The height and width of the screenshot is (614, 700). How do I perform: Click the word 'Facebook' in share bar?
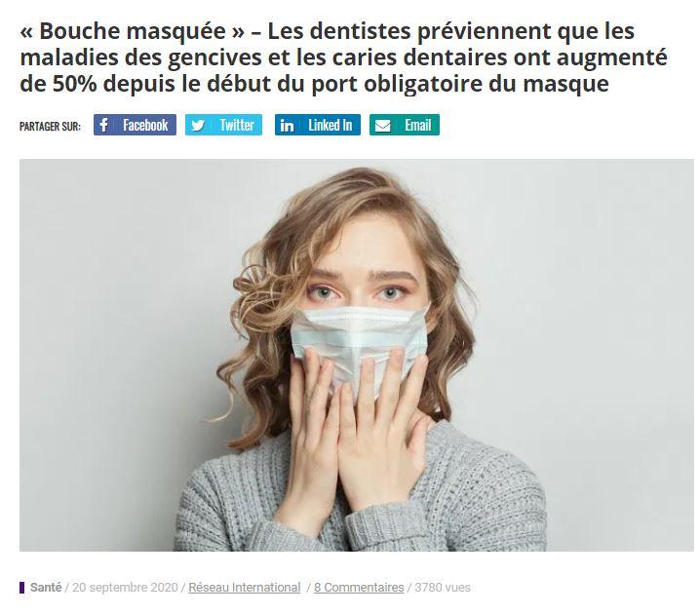click(x=145, y=125)
